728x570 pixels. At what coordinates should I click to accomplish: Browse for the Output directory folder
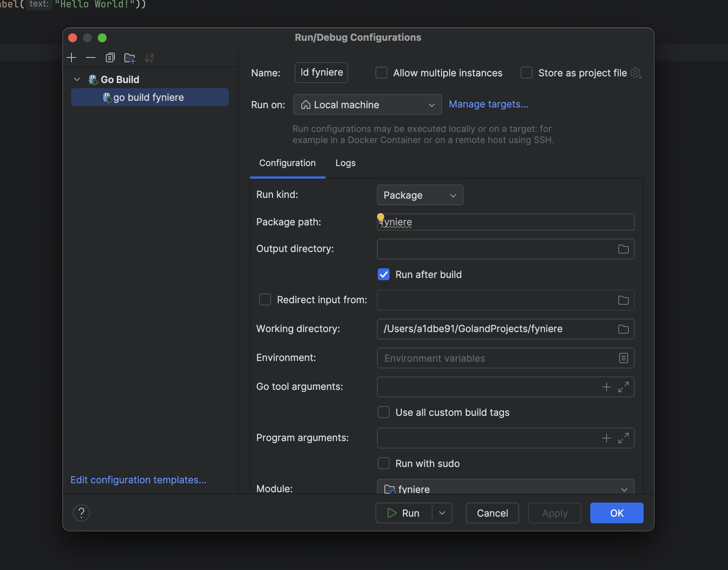pos(624,249)
